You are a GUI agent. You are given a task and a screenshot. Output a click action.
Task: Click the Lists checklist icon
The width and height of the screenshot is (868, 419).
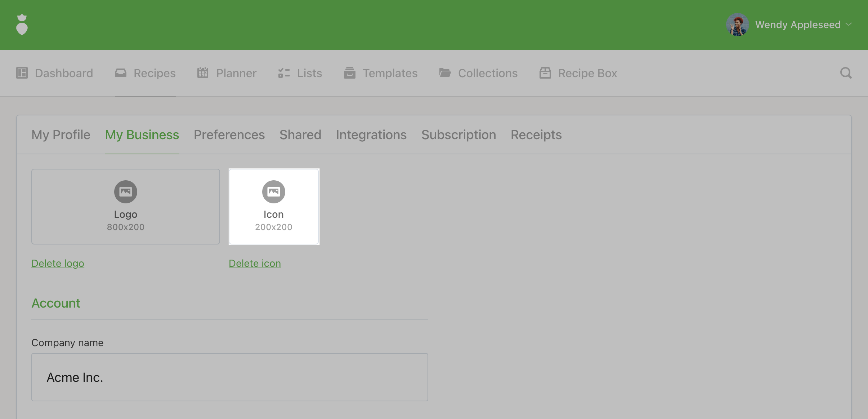[x=284, y=73]
